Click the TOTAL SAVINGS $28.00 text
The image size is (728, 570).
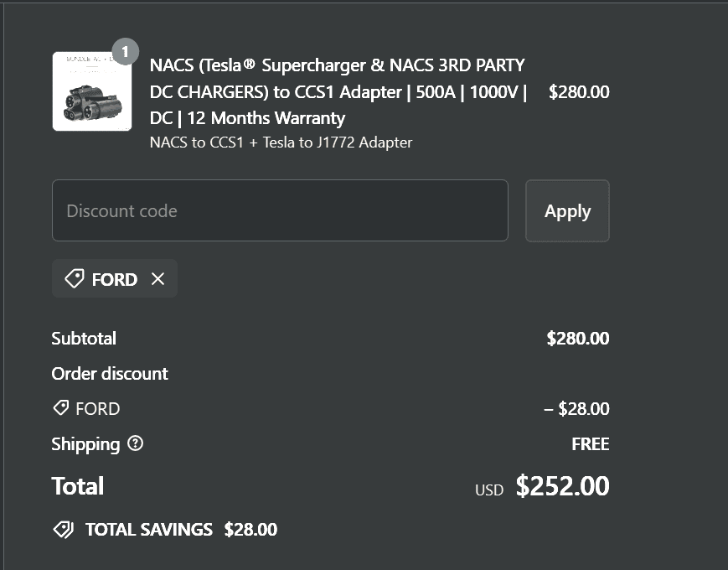pos(181,530)
